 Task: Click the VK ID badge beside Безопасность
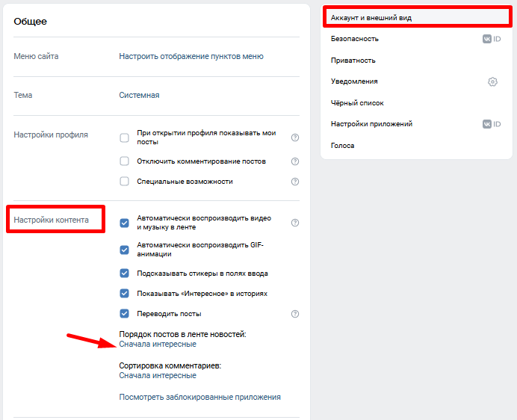[491, 39]
